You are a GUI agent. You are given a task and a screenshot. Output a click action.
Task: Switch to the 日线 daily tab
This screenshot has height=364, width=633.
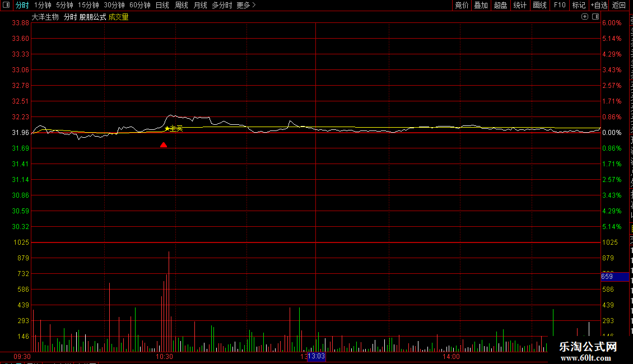click(x=162, y=5)
